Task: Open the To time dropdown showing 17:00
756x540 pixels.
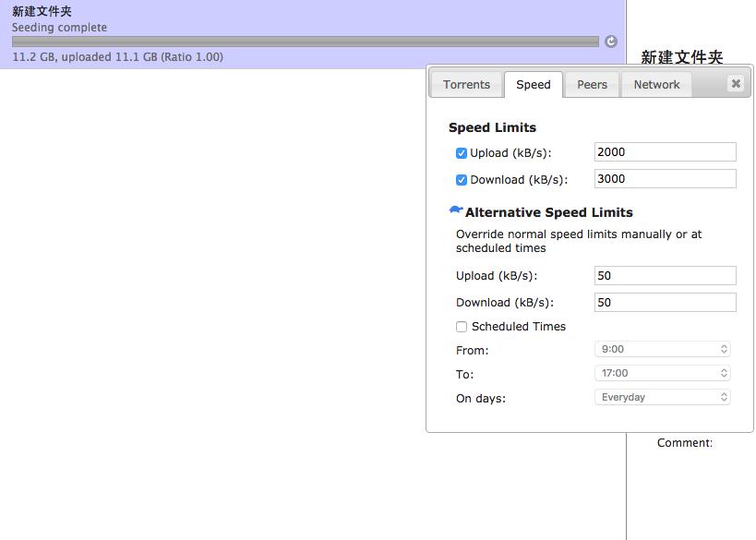Action: click(x=662, y=374)
